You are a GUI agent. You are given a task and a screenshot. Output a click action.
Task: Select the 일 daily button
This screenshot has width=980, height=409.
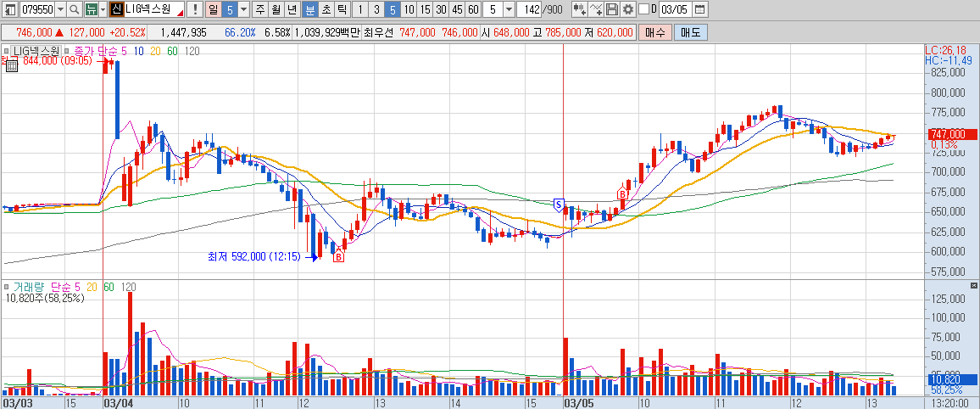coord(213,9)
